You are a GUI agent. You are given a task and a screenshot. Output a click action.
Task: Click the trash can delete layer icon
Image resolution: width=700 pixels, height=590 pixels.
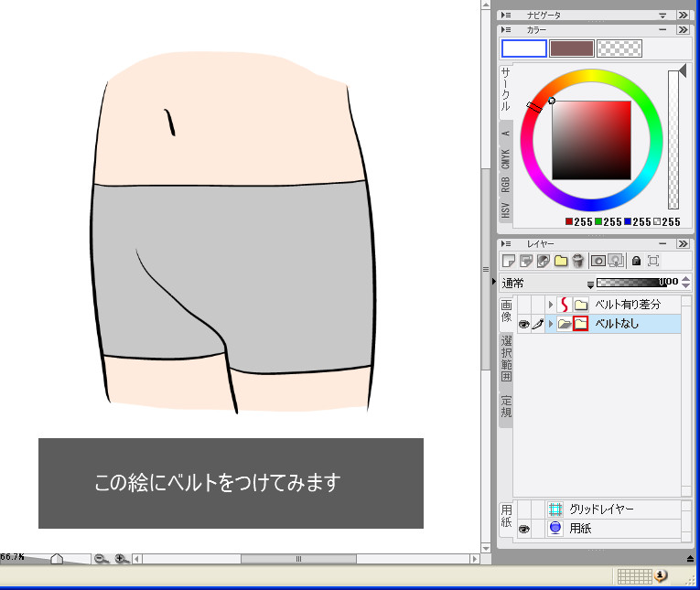click(x=578, y=261)
